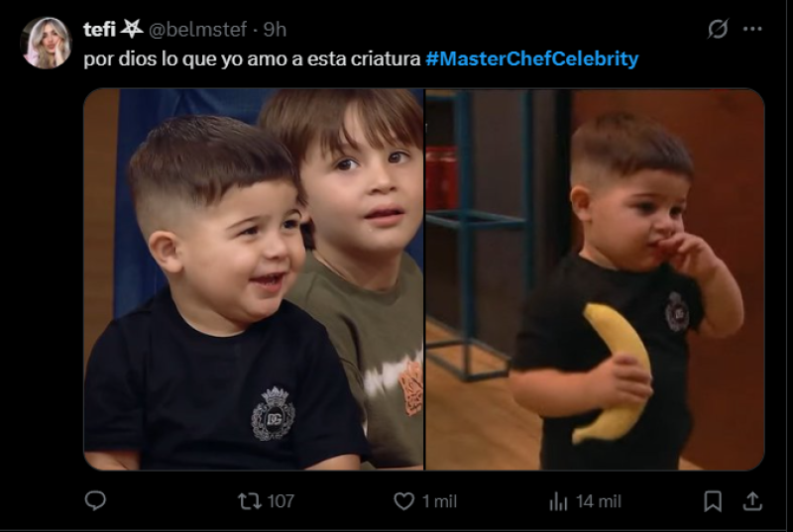
Task: Bookmark this tweet
Action: pos(713,501)
